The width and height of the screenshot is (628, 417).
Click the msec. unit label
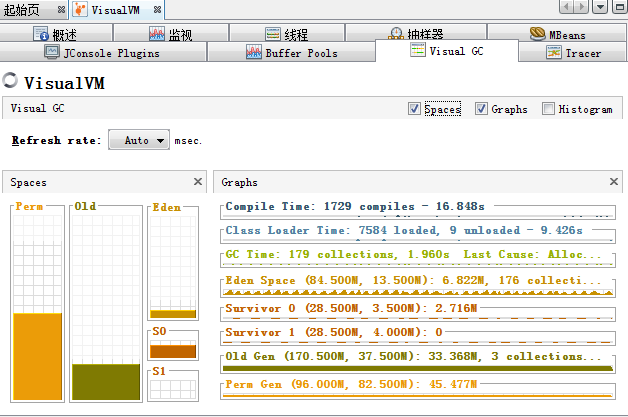pyautogui.click(x=188, y=141)
